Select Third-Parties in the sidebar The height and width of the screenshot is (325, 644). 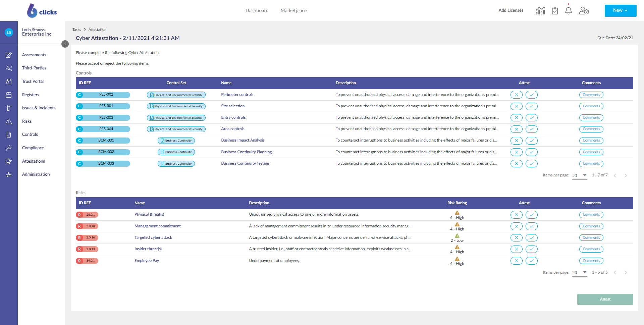tap(34, 68)
